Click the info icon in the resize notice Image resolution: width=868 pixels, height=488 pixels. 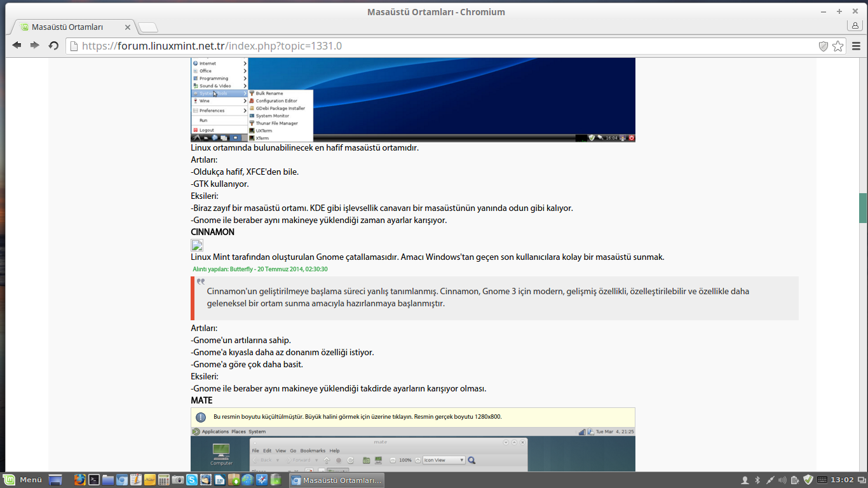tap(201, 417)
